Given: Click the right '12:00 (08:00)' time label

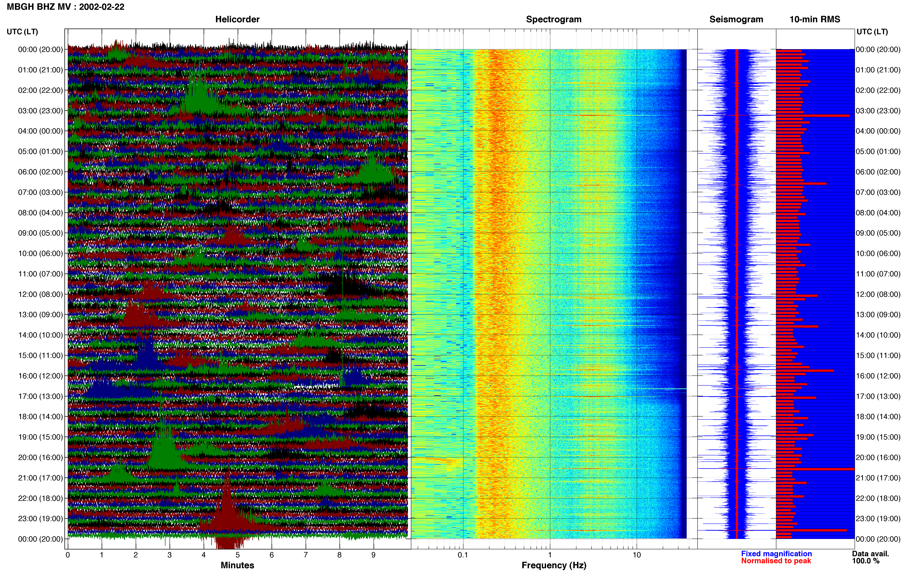Looking at the screenshot, I should tap(878, 294).
